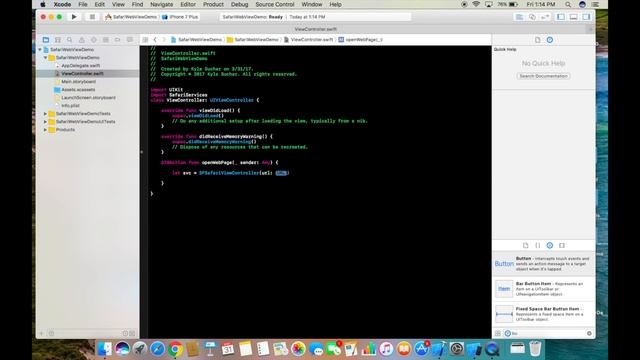Open the related items grid in the jump bar
The image size is (640, 360).
click(145, 40)
